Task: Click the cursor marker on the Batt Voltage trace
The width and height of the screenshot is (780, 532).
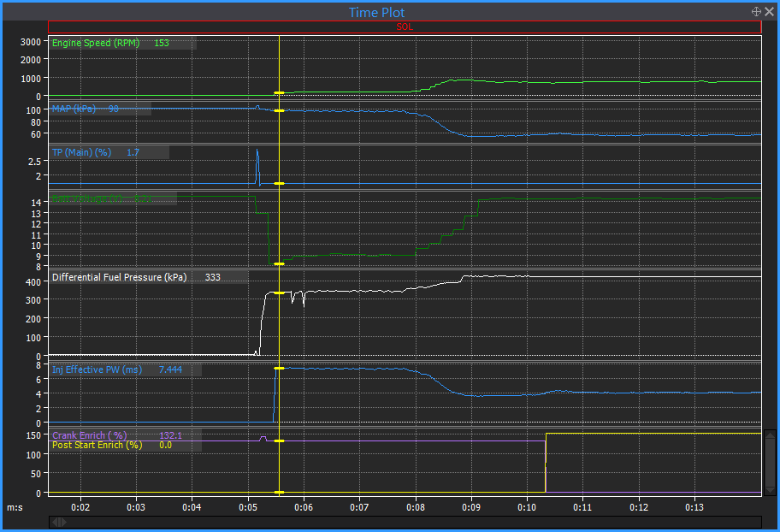Action: [x=279, y=263]
